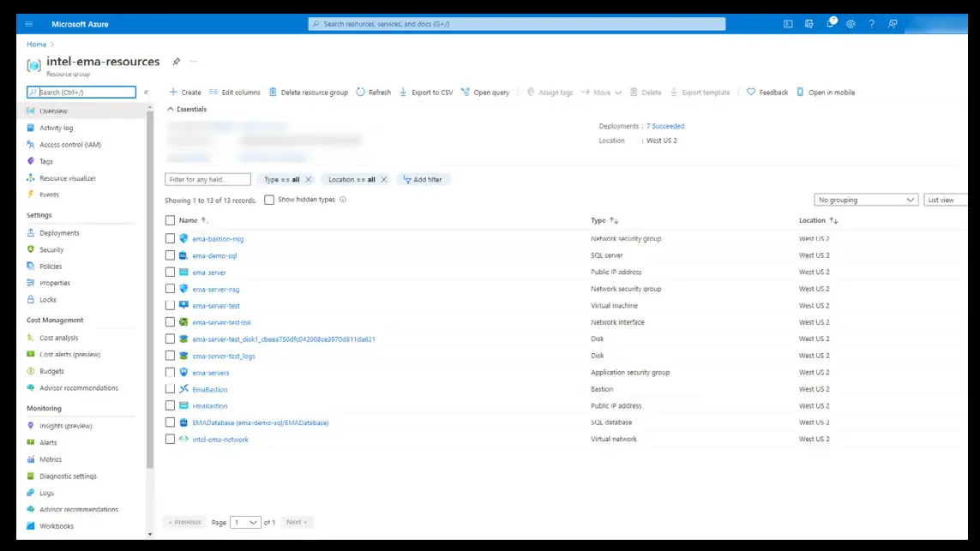Viewport: 980px width, 551px height.
Task: Click the Tags sidebar icon
Action: 31,161
